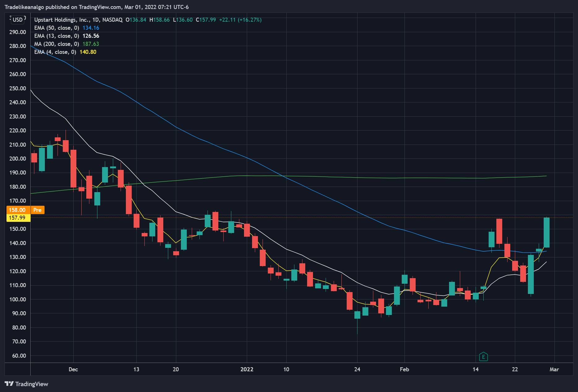Viewport: 578px width, 392px height.
Task: Click the EMA 13 value 126.56
Action: tap(91, 36)
